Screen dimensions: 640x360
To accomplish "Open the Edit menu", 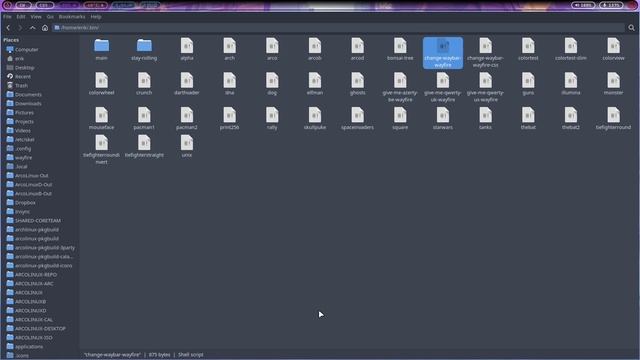I will coord(21,17).
